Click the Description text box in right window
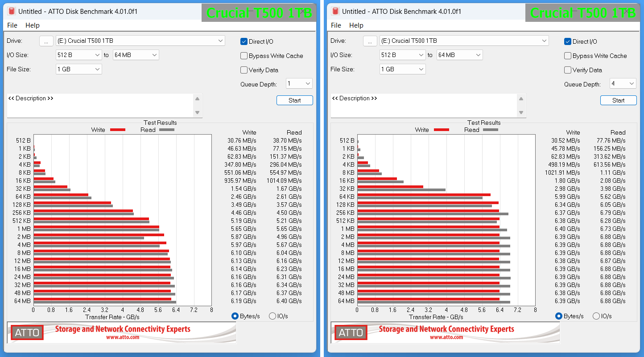Viewport: 644px width, 357px height. pos(424,106)
